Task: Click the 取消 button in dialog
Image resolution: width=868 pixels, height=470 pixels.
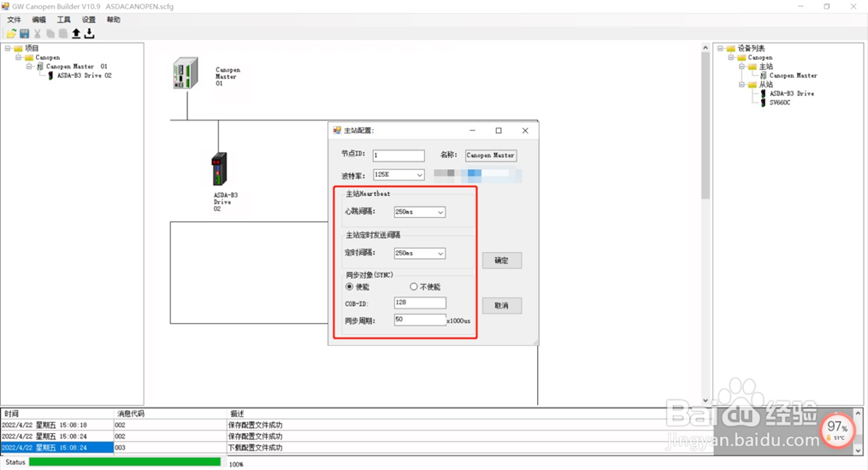Action: [x=501, y=306]
